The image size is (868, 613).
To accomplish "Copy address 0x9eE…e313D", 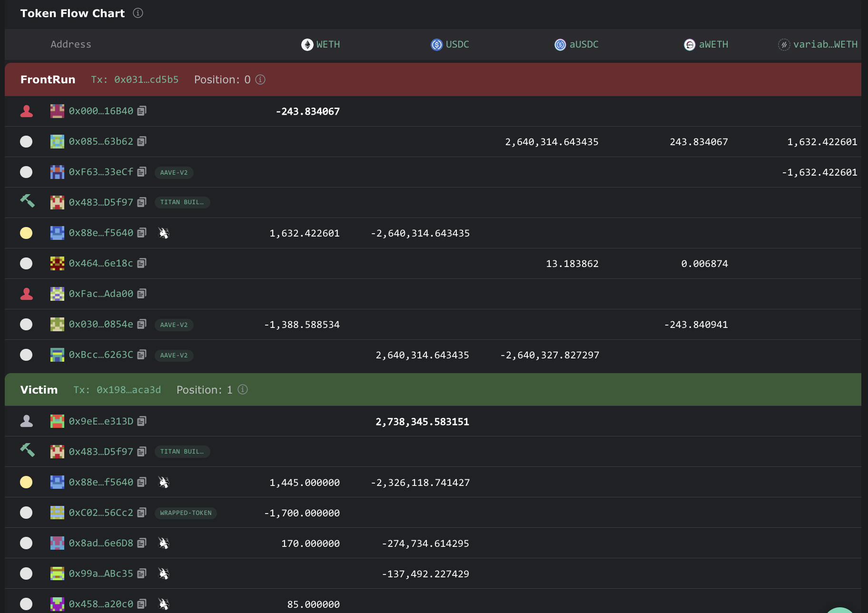I will (142, 421).
